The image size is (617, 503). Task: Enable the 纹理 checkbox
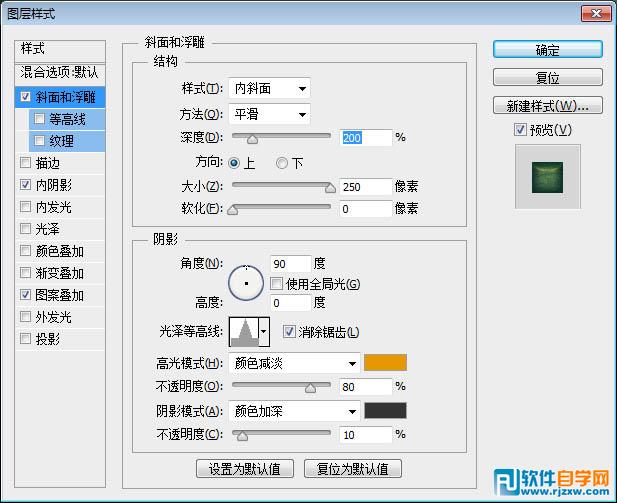pos(39,141)
